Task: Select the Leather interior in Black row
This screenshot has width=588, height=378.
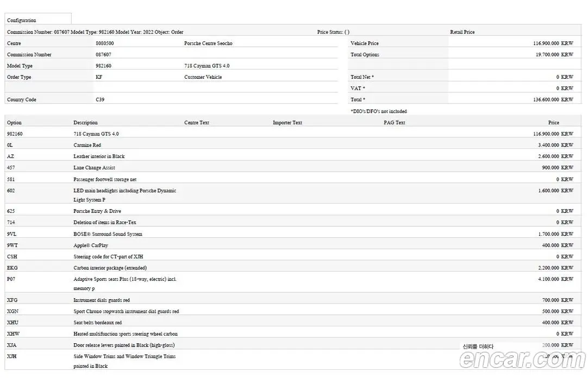Action: [x=293, y=156]
